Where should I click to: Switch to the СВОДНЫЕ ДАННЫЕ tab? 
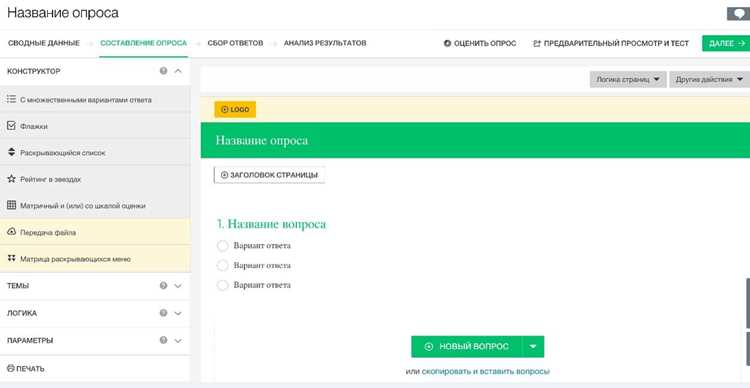44,43
